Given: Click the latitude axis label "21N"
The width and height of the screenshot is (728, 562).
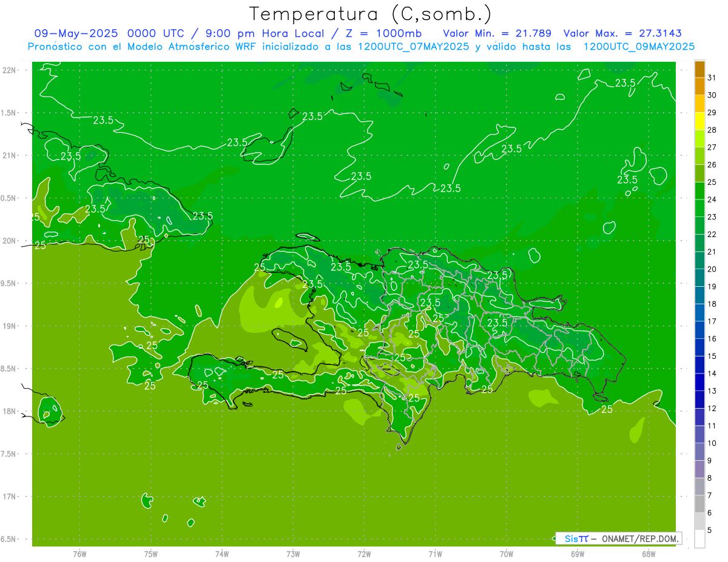Looking at the screenshot, I should click(x=9, y=155).
